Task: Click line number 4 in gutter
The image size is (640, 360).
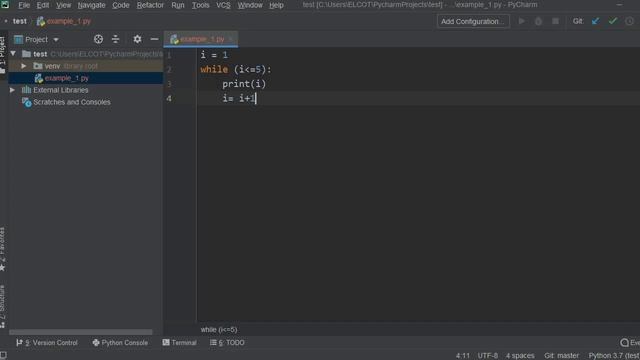Action: (169, 98)
